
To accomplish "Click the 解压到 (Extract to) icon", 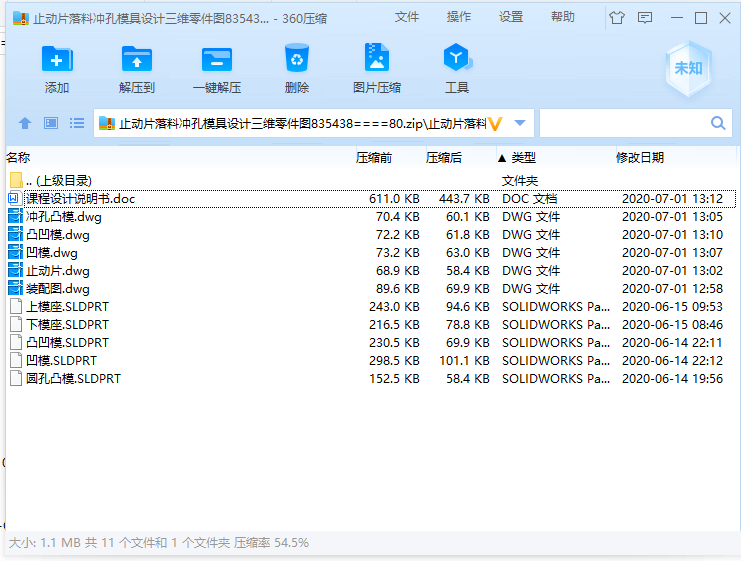I will (137, 59).
